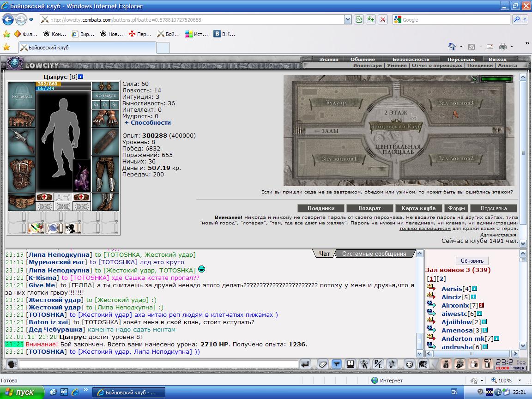This screenshot has width=532, height=399.
Task: Click the P/L translit icon in chat bar
Action: [x=378, y=364]
